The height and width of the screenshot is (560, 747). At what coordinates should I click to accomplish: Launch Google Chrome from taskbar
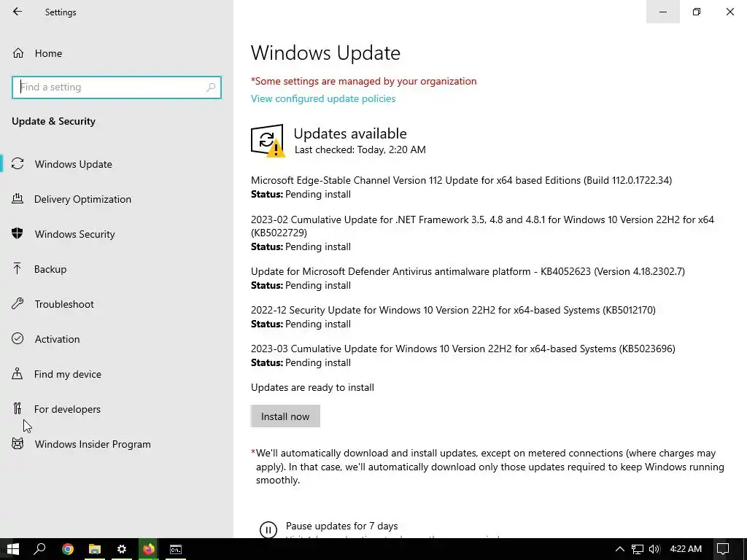click(68, 549)
